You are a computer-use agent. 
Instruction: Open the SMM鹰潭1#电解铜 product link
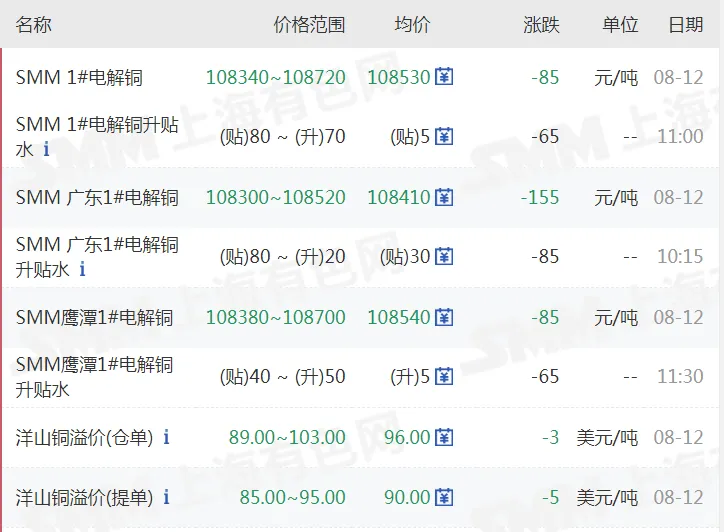(x=94, y=318)
